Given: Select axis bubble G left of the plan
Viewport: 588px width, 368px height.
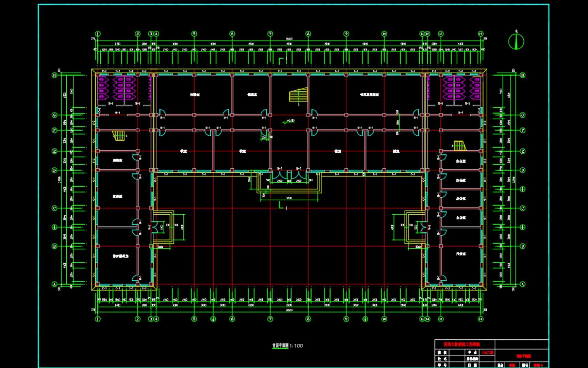Looking at the screenshot, I should click(54, 115).
